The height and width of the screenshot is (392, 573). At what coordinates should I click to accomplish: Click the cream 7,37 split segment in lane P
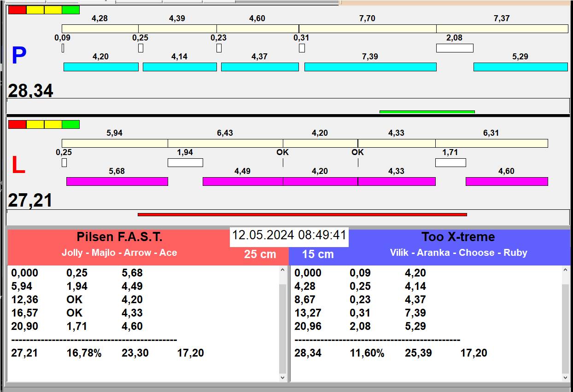[x=502, y=29]
